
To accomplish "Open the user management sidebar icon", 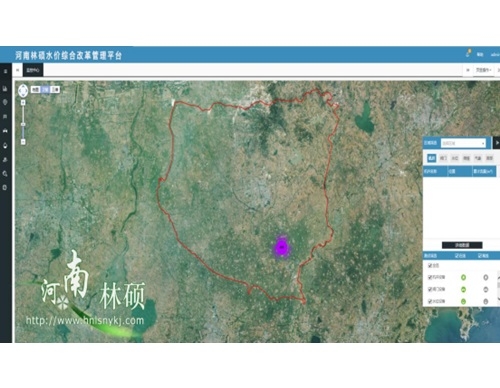I will tap(5, 160).
